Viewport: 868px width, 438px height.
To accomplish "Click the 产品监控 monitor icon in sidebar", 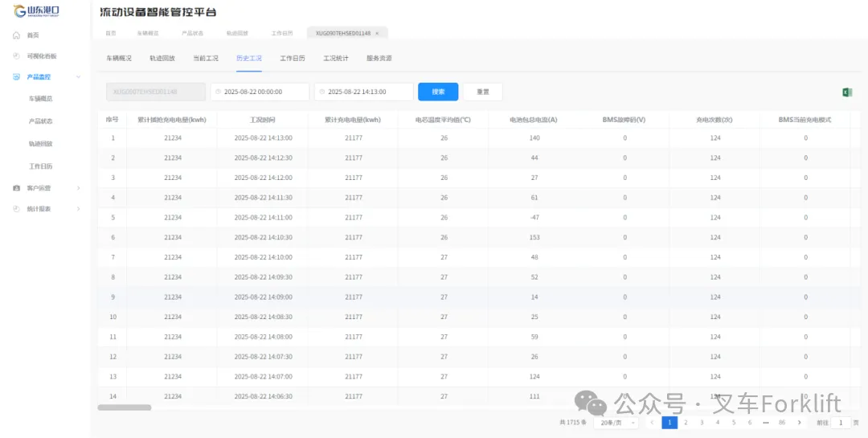I will coord(17,77).
